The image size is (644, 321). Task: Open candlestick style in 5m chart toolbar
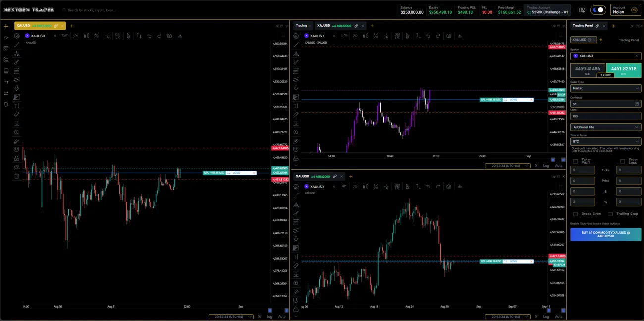pyautogui.click(x=366, y=36)
